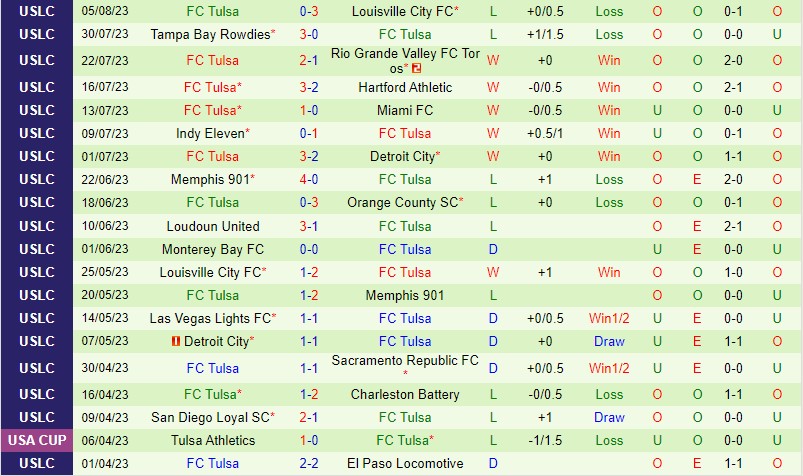Open Tulsa Athletics team link
The width and height of the screenshot is (803, 476).
click(x=212, y=440)
